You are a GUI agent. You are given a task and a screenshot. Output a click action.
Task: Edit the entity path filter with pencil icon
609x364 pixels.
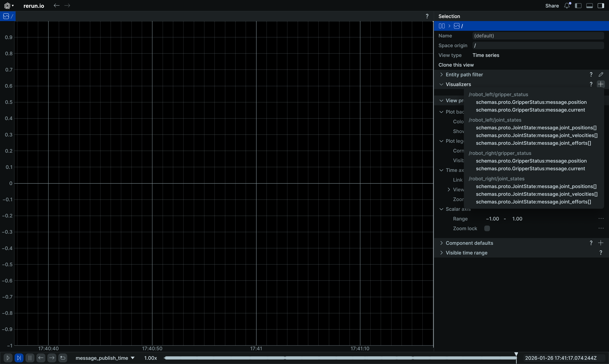601,75
